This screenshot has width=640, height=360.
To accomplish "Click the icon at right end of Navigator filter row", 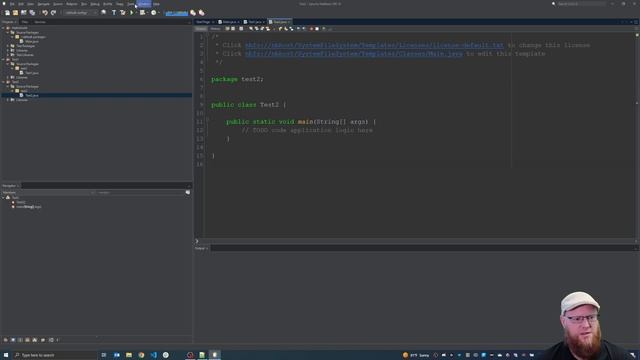I will (188, 192).
